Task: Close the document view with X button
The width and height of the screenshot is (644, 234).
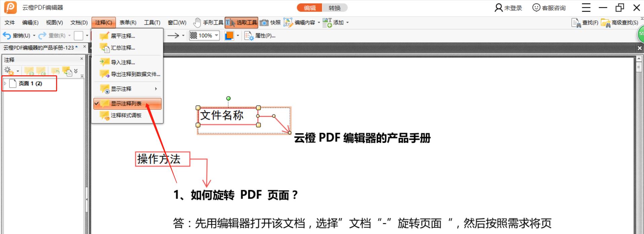Action: (640, 48)
